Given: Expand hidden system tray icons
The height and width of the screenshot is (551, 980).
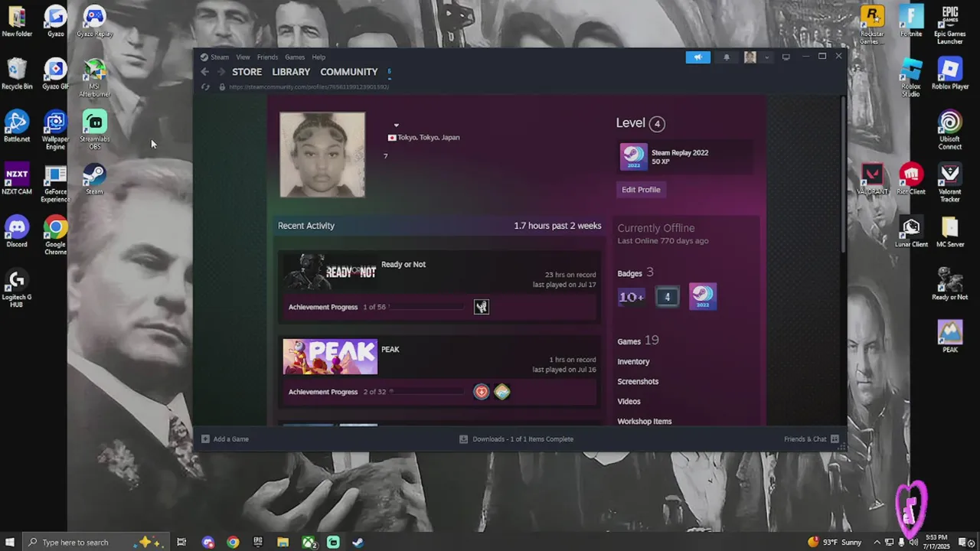Looking at the screenshot, I should [878, 543].
